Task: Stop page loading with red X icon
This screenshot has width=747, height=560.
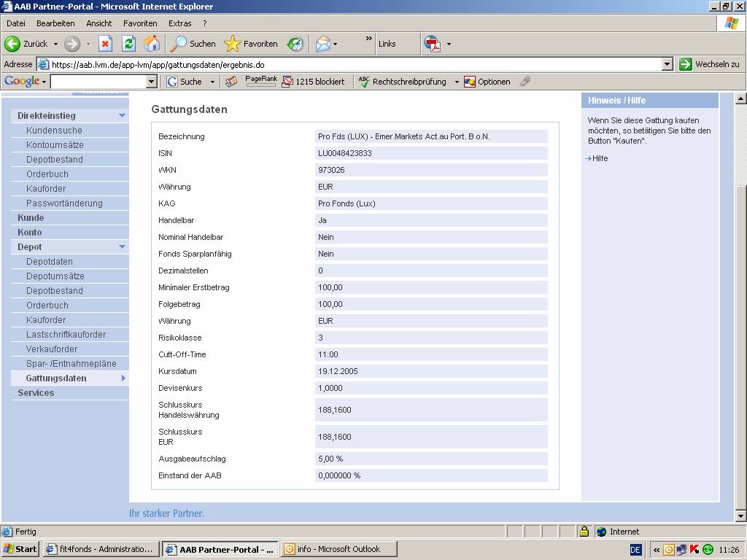Action: [105, 44]
